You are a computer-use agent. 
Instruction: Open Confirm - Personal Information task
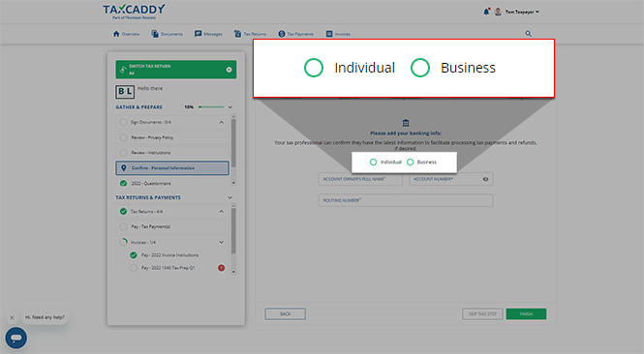pos(172,167)
